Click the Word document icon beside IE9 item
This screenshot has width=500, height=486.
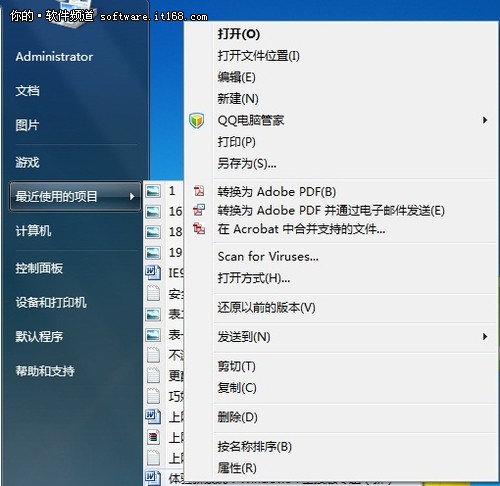click(x=153, y=273)
